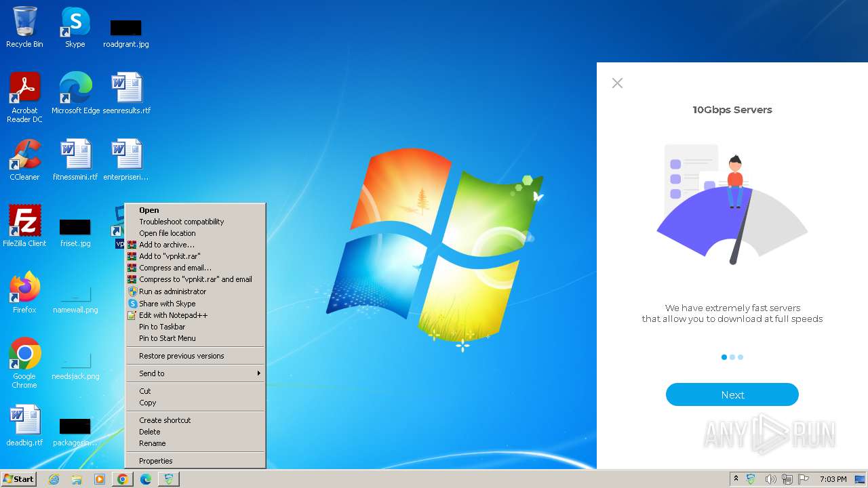The width and height of the screenshot is (868, 488).
Task: Select the FileZilla Client shortcut
Action: (24, 226)
